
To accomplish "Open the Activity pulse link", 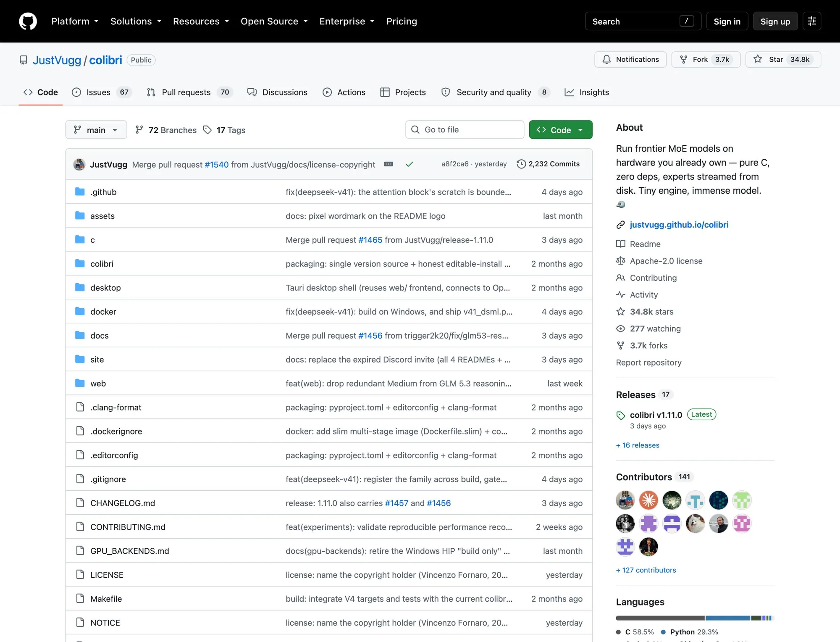I will coord(637,295).
